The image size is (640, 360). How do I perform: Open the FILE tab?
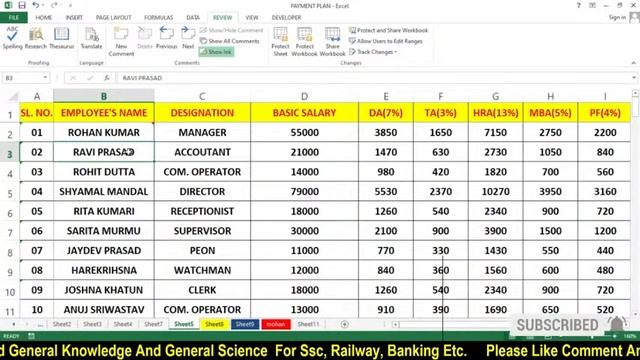click(x=14, y=18)
